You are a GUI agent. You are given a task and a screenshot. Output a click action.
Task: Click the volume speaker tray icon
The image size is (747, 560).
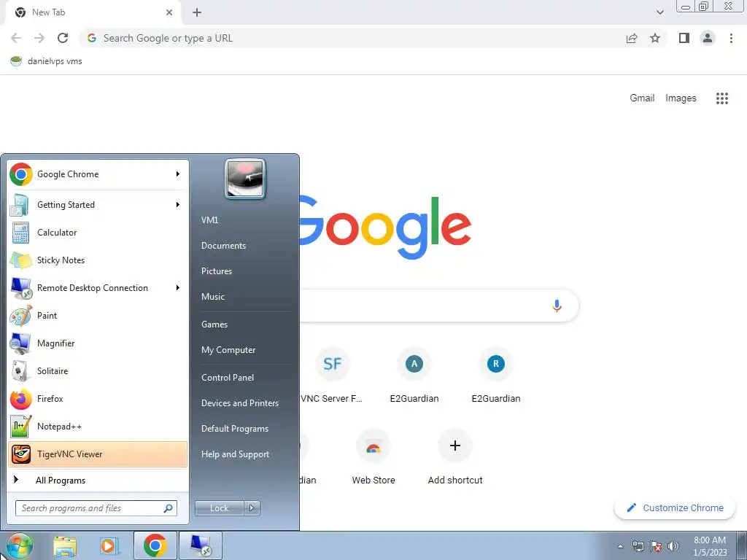click(x=673, y=546)
